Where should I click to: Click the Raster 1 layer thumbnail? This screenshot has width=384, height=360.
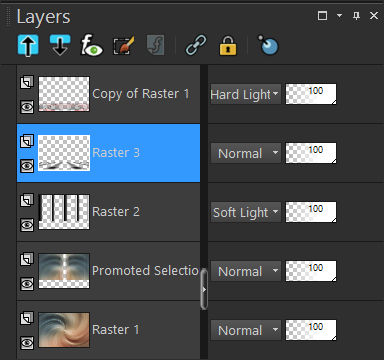pyautogui.click(x=64, y=330)
